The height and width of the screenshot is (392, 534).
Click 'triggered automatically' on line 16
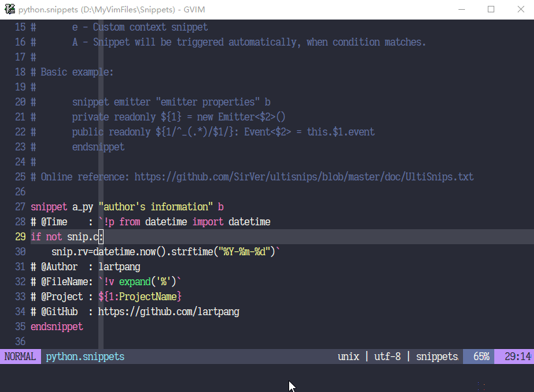point(236,42)
